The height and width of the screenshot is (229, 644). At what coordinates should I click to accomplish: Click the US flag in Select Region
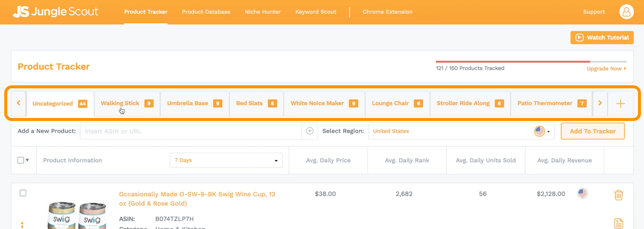[x=539, y=131]
